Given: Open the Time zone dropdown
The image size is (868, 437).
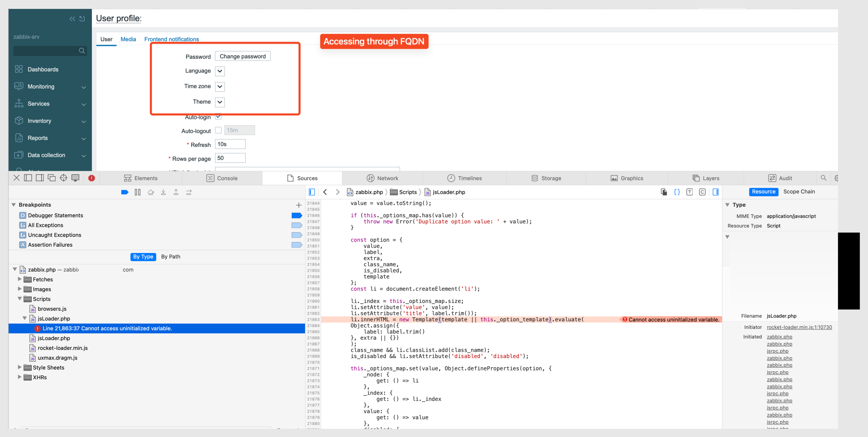Looking at the screenshot, I should pos(220,86).
